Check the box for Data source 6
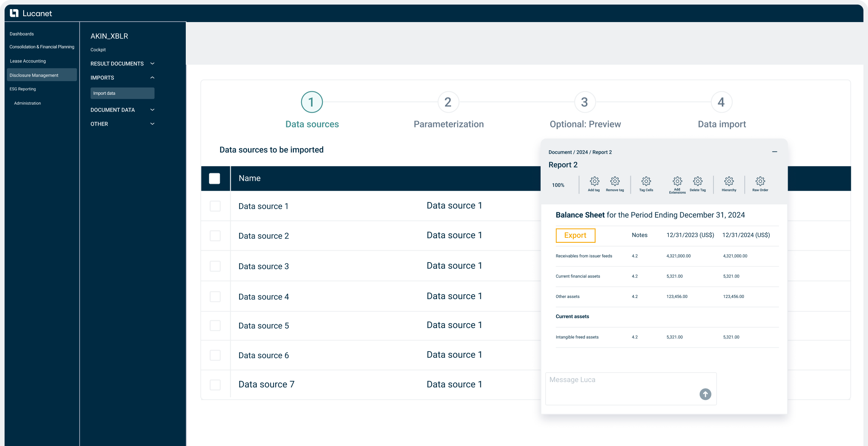 (x=215, y=355)
